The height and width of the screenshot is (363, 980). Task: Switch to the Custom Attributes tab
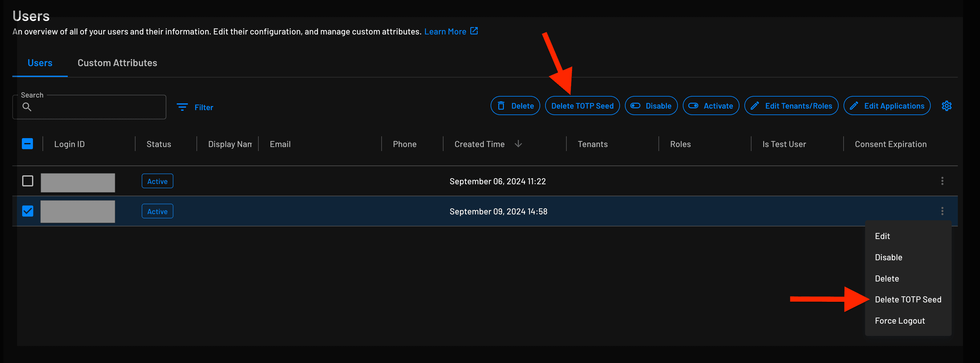117,63
